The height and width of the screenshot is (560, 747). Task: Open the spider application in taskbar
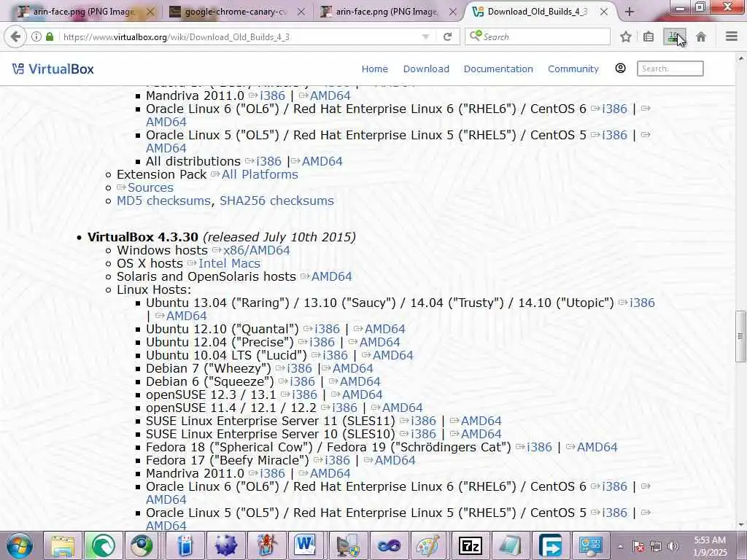(266, 546)
